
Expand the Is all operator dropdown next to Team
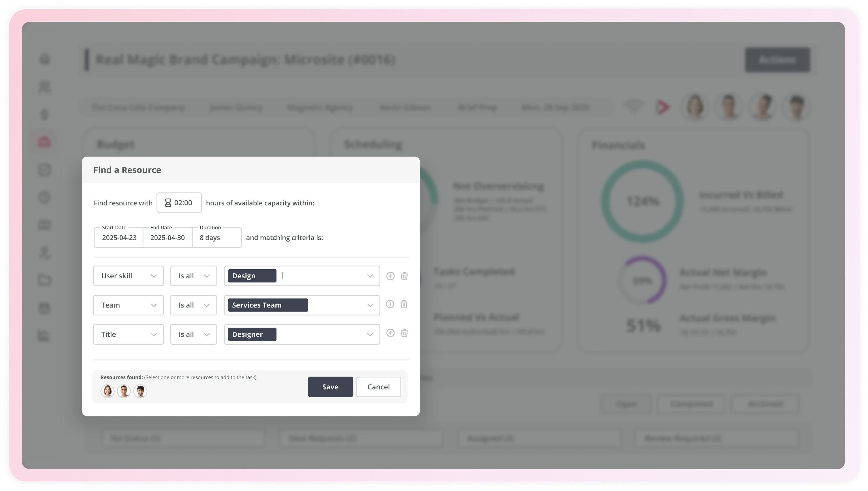click(x=207, y=305)
